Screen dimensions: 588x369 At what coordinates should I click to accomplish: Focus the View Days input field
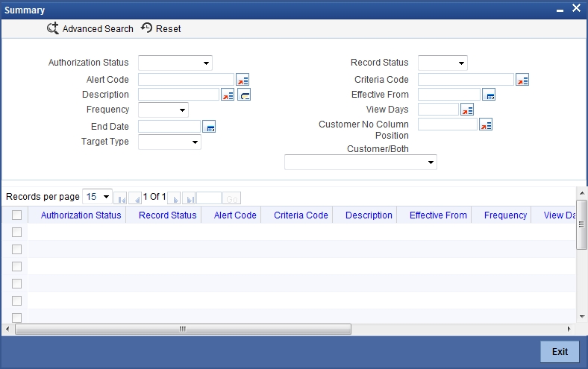click(x=438, y=110)
